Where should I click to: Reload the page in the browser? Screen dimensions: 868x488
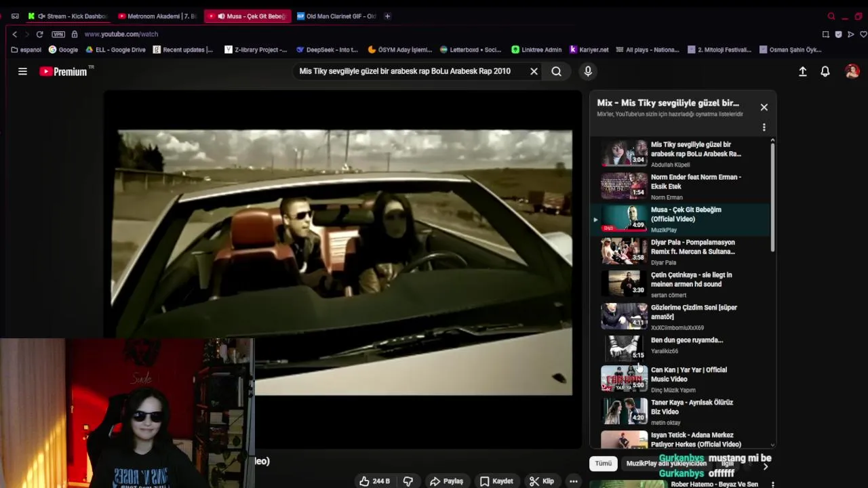tap(40, 34)
